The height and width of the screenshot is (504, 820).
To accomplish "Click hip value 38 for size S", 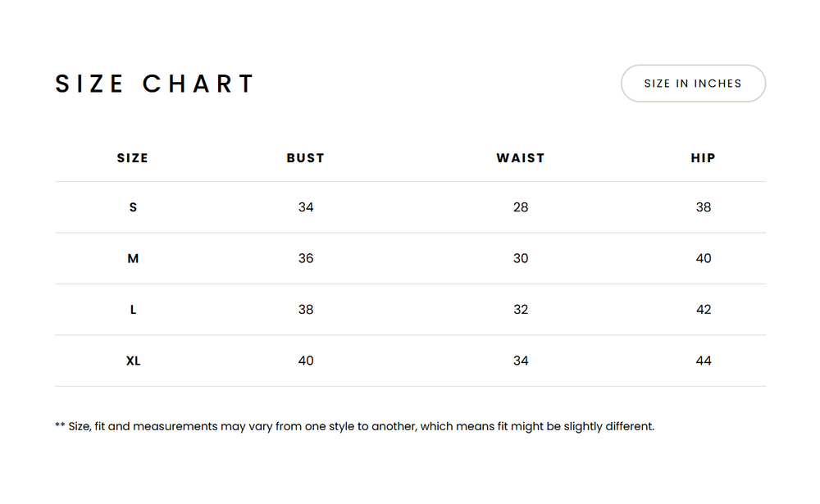I will tap(704, 207).
